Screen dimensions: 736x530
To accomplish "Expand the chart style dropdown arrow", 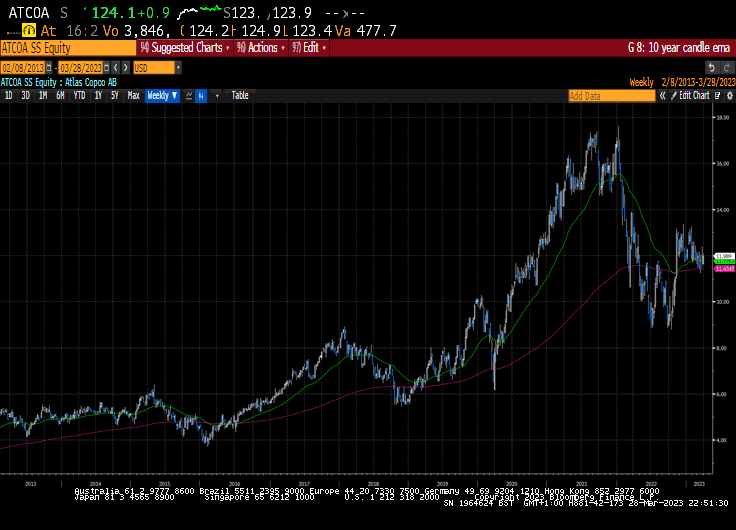I will [x=217, y=96].
